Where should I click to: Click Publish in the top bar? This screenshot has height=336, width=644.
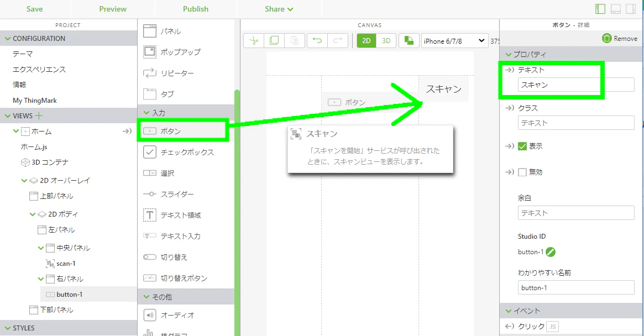[x=196, y=9]
